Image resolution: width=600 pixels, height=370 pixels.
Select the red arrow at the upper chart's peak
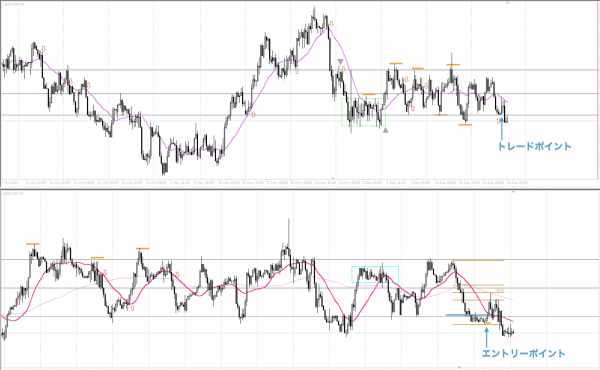coord(331,24)
